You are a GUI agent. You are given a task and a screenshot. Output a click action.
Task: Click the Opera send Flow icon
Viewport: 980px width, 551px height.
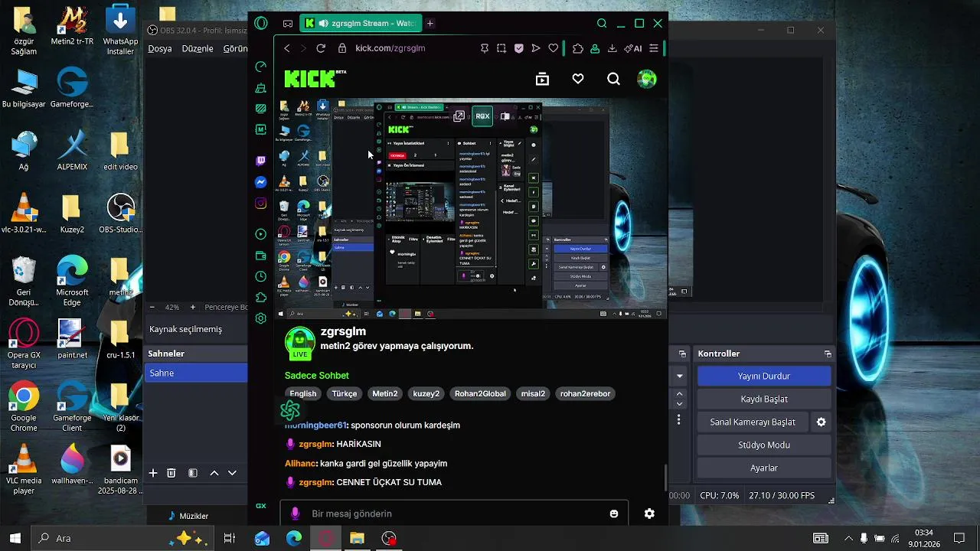pyautogui.click(x=536, y=48)
